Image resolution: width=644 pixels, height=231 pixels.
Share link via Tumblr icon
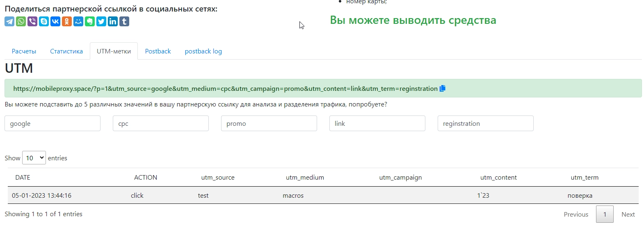(124, 21)
